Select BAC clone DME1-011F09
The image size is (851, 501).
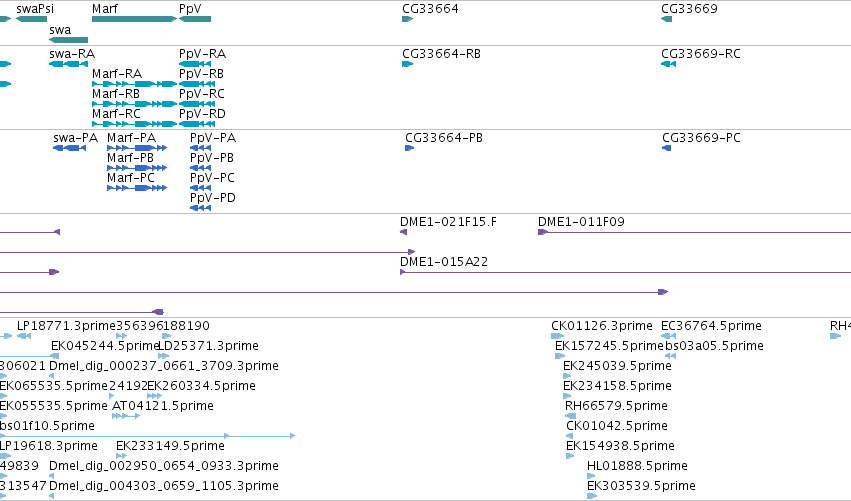point(581,222)
